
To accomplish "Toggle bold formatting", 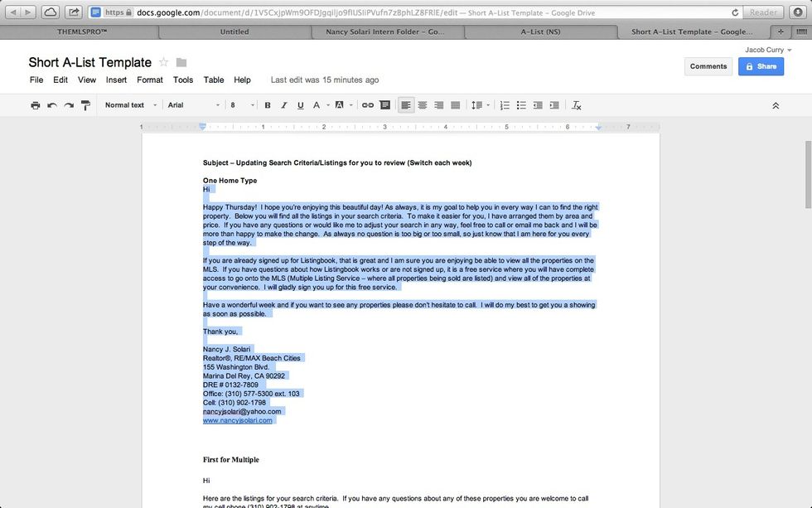I will [268, 105].
